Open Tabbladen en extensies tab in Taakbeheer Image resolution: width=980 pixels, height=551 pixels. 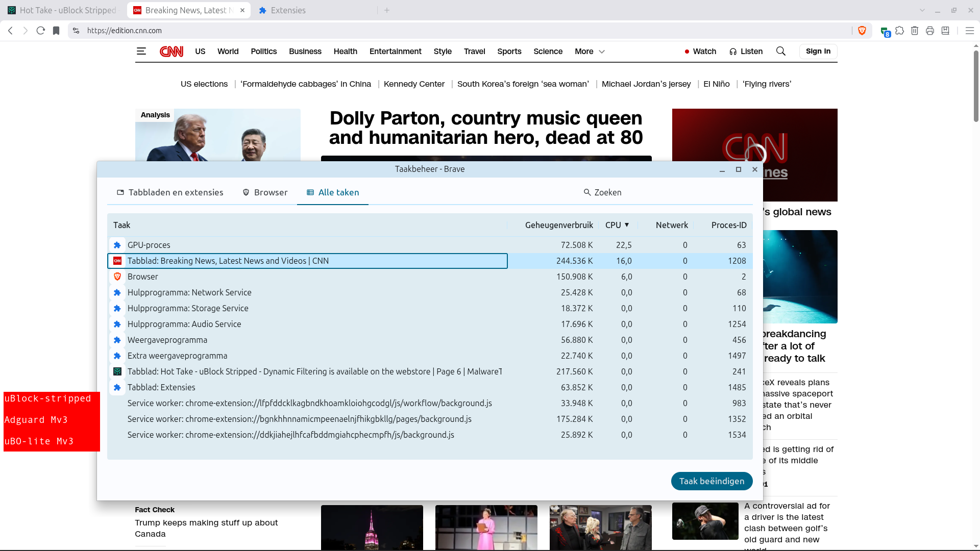(170, 192)
